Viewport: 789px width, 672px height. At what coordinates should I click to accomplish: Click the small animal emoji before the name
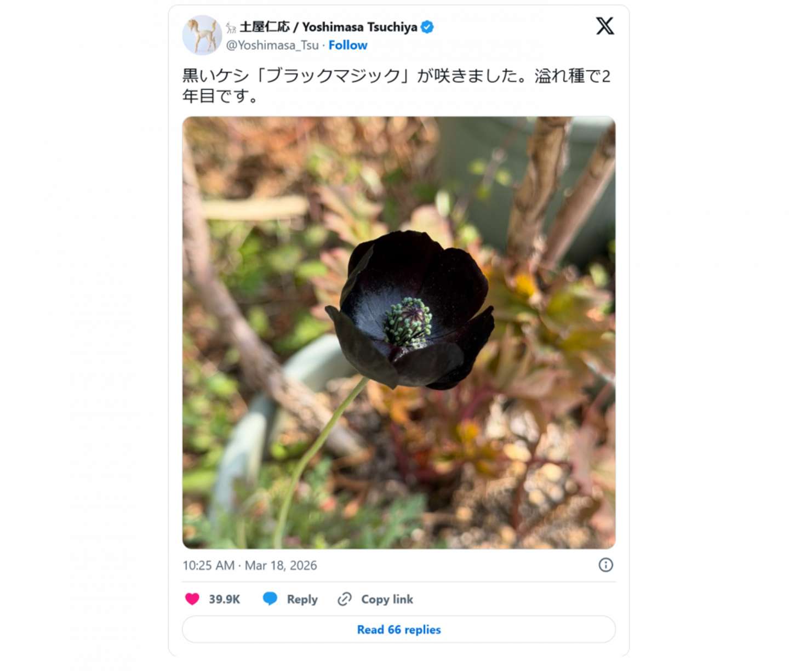tap(231, 27)
